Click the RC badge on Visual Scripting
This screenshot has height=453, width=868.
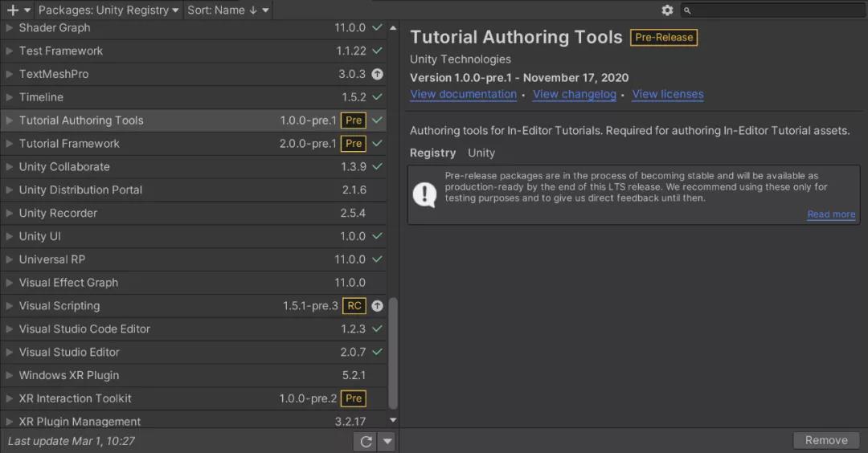[354, 306]
